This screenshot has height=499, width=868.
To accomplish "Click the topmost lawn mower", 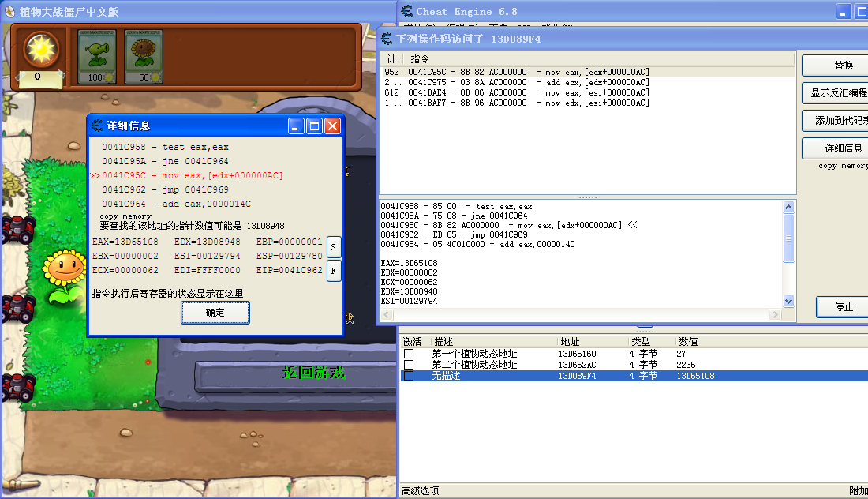I will click(17, 229).
